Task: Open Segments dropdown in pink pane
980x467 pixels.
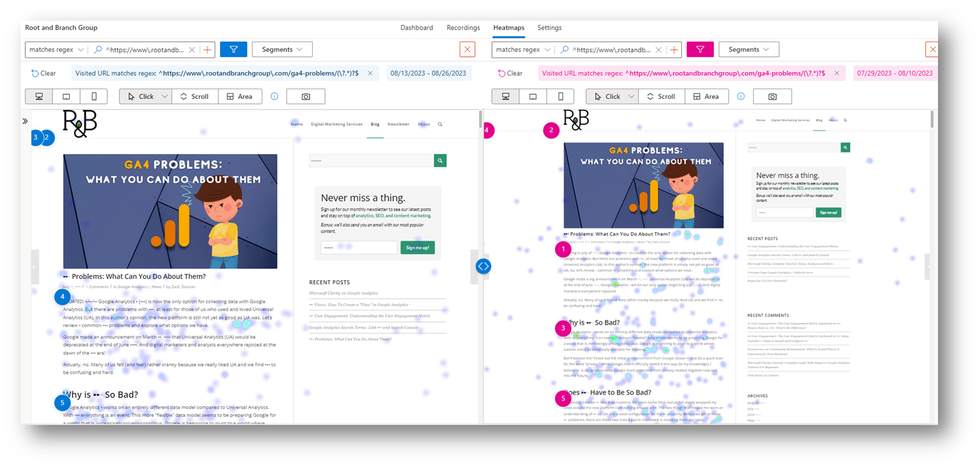Action: click(749, 49)
